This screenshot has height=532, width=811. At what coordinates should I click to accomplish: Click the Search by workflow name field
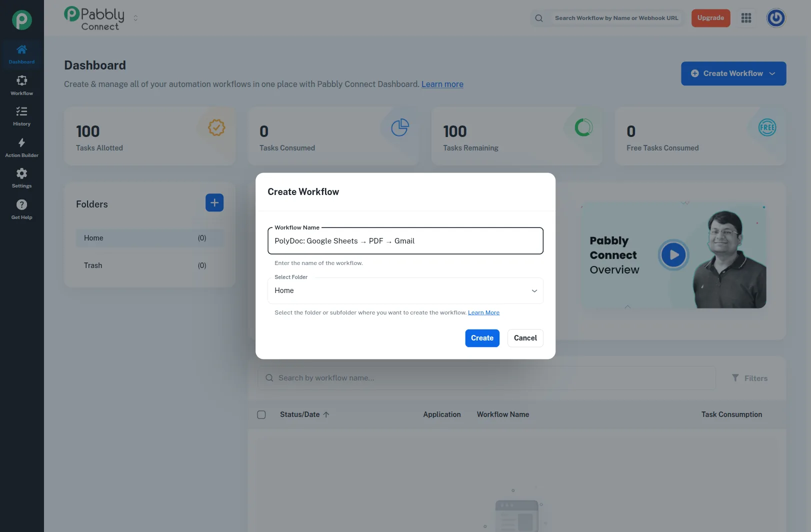tap(486, 378)
